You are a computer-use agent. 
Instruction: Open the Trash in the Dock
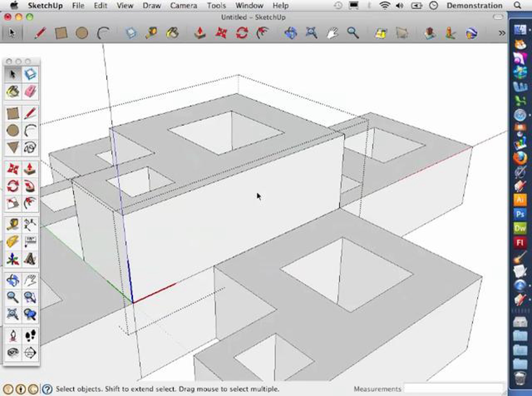(520, 378)
